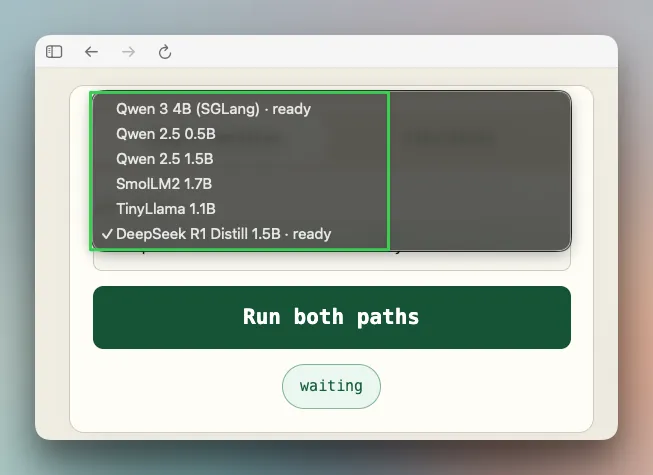
Task: Choose TinyLlama 1.1B option
Action: (331, 209)
